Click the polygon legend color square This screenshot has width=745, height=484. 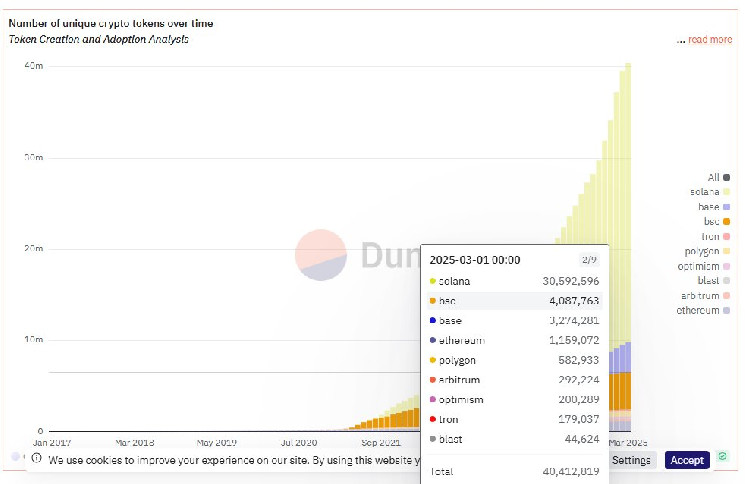[x=726, y=251]
